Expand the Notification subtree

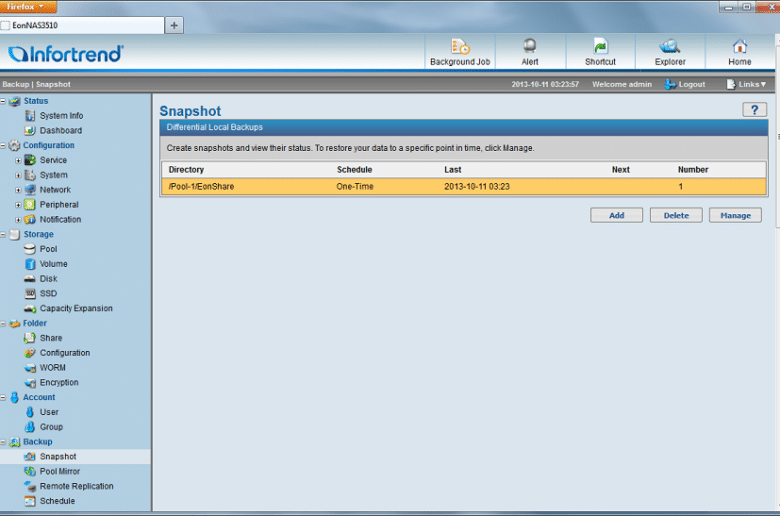[x=18, y=219]
